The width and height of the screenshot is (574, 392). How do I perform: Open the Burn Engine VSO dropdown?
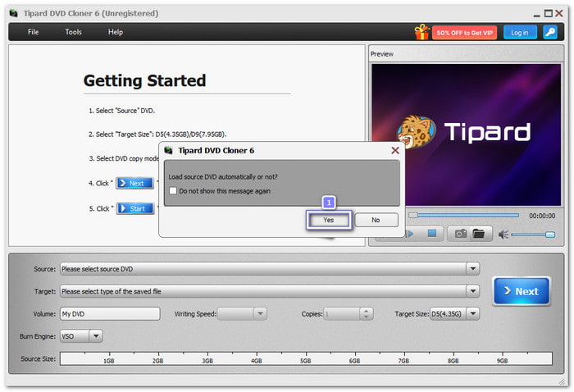point(96,336)
